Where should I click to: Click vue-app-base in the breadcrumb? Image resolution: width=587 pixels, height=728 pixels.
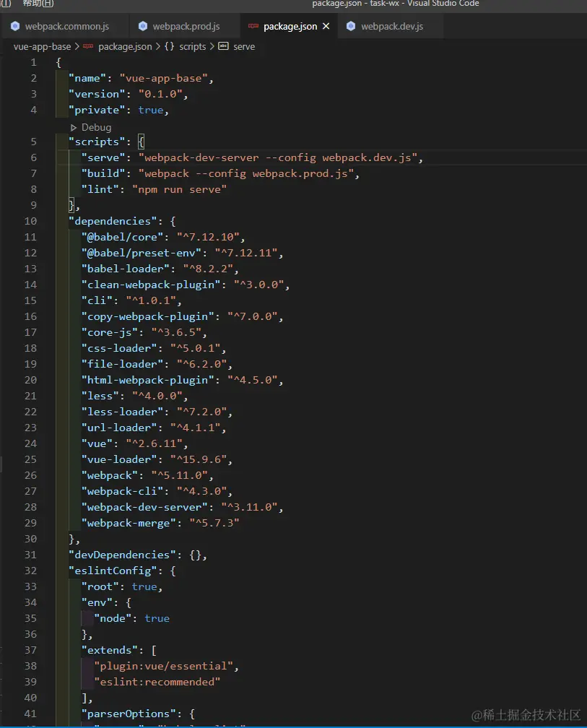pyautogui.click(x=42, y=46)
